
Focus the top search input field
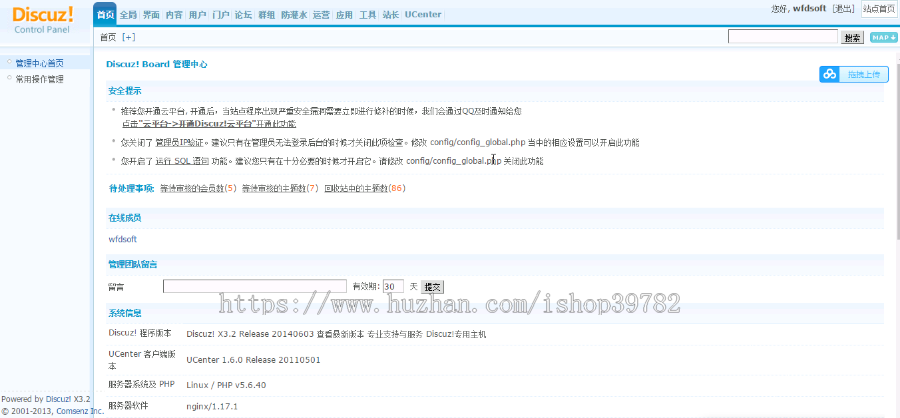click(783, 37)
